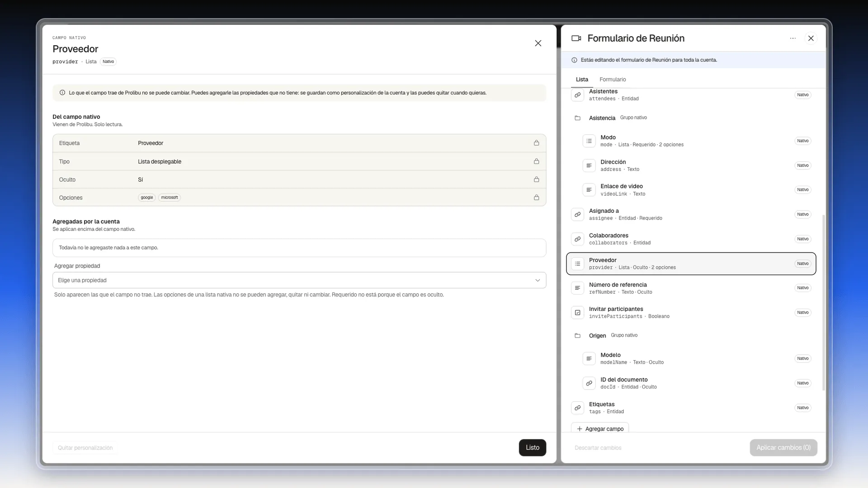868x488 pixels.
Task: Click the link icon of Asignado a
Action: point(577,214)
